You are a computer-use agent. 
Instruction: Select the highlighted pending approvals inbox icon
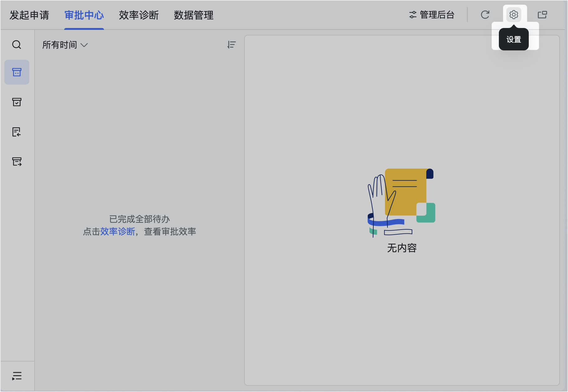pos(17,72)
